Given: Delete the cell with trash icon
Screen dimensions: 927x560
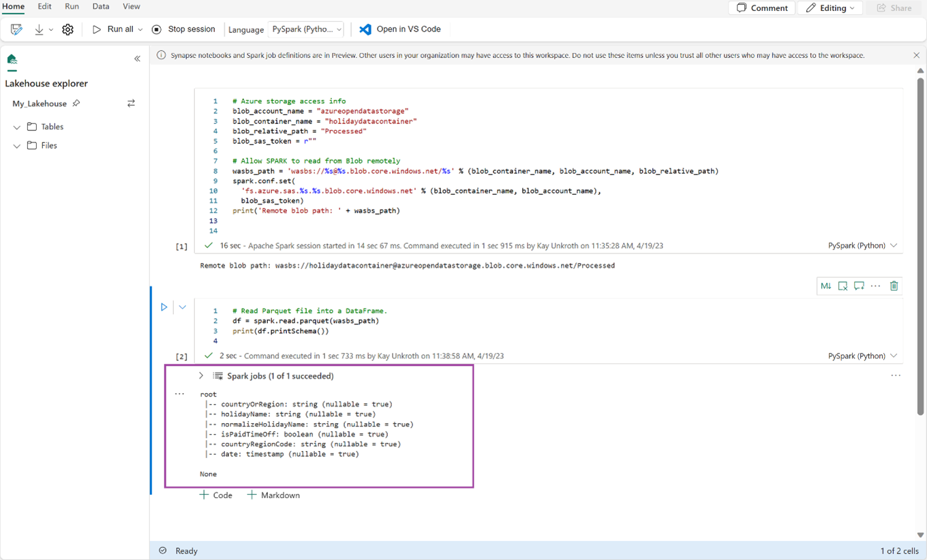Looking at the screenshot, I should [894, 286].
